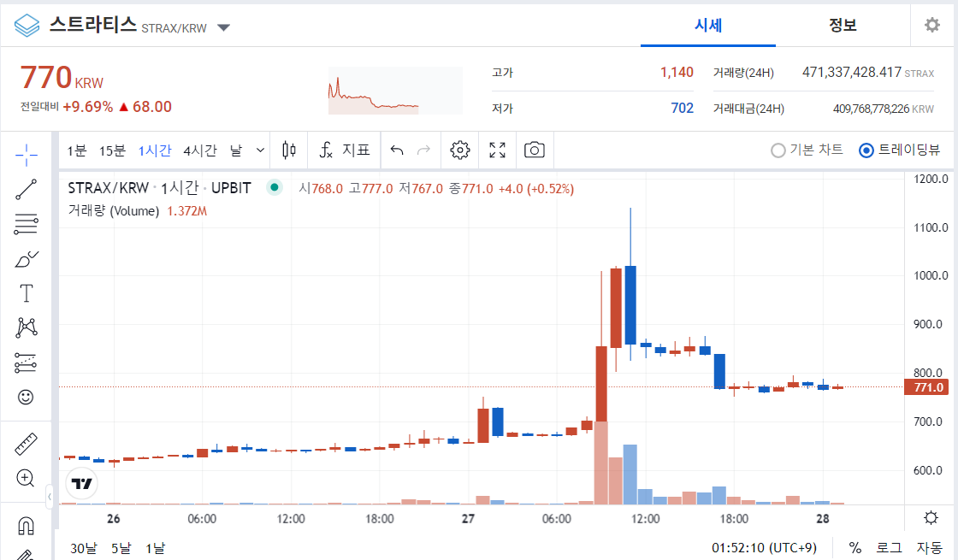
Task: Set interval to 4시간
Action: click(200, 150)
